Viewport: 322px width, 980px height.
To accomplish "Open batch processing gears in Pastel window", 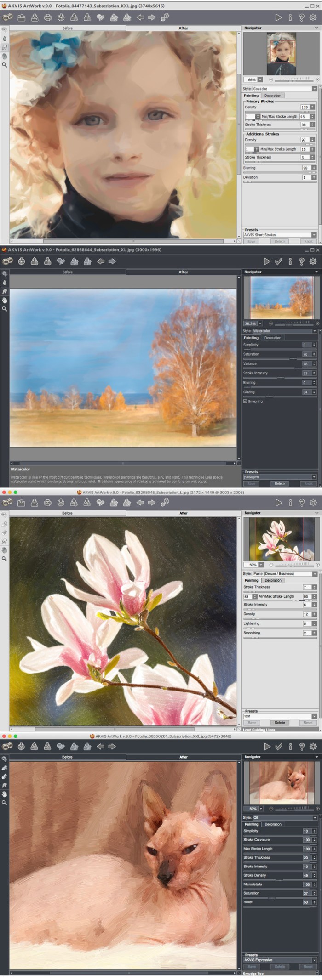I will tap(165, 503).
